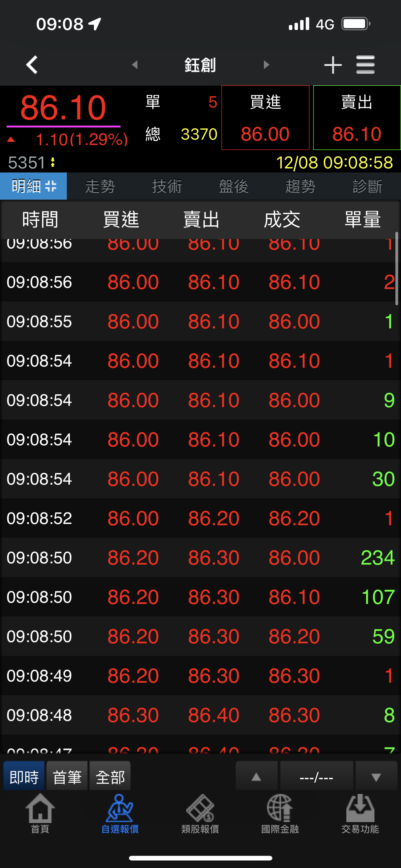401x868 pixels.
Task: Click the trade list vertical scrollbar
Action: click(397, 268)
